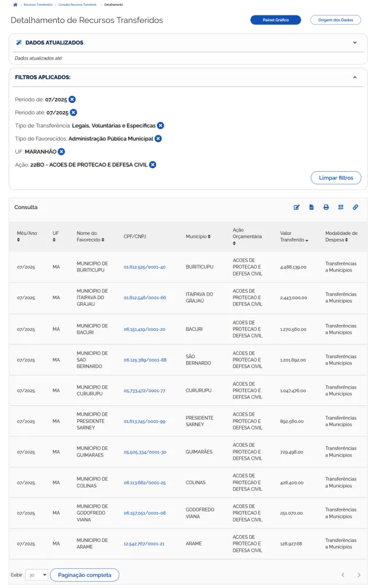Click the home icon in breadcrumb
Screen dimensions: 374x588
click(x=15, y=5)
